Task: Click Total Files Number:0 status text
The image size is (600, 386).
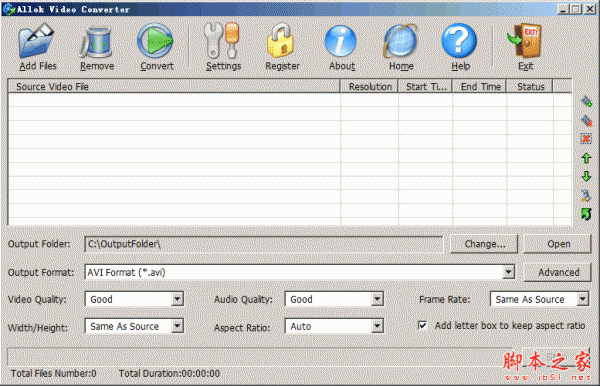Action: point(54,373)
